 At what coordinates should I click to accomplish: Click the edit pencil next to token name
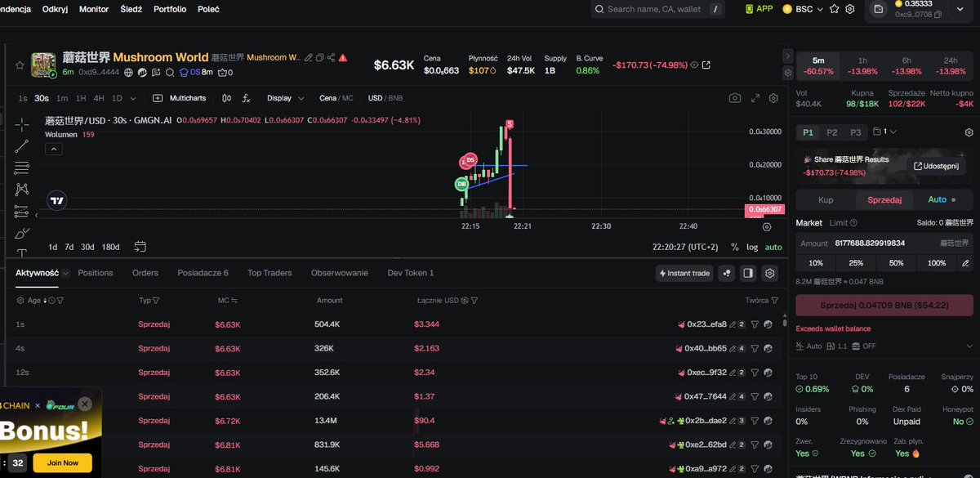tap(310, 58)
